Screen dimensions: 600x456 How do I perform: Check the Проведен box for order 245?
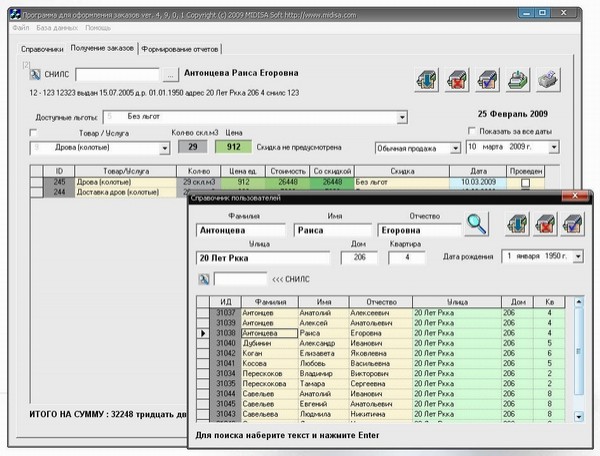(x=525, y=183)
